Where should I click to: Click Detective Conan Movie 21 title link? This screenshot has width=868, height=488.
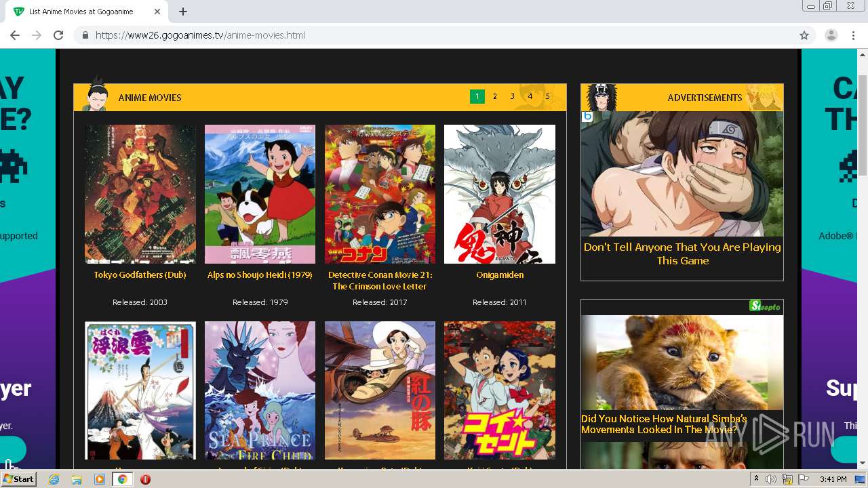(380, 281)
